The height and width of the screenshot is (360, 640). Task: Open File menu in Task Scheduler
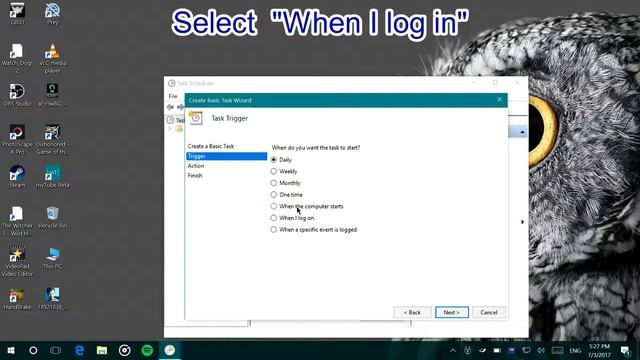pos(173,96)
